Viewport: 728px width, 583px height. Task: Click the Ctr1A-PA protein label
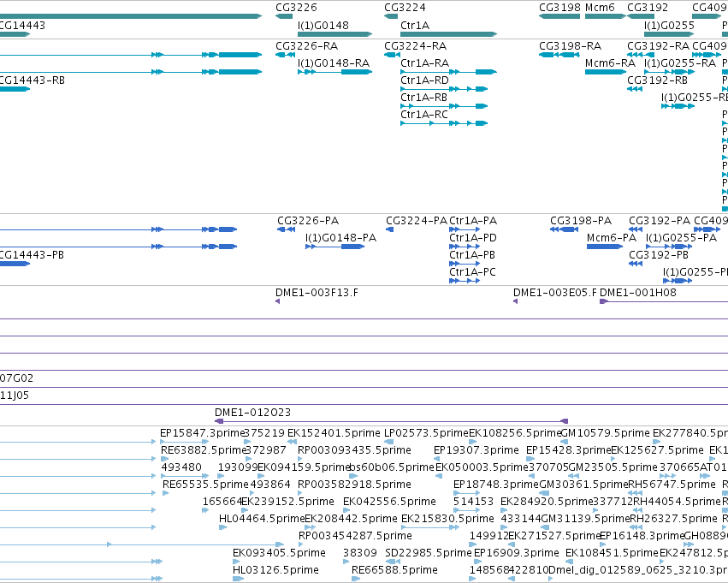[473, 221]
